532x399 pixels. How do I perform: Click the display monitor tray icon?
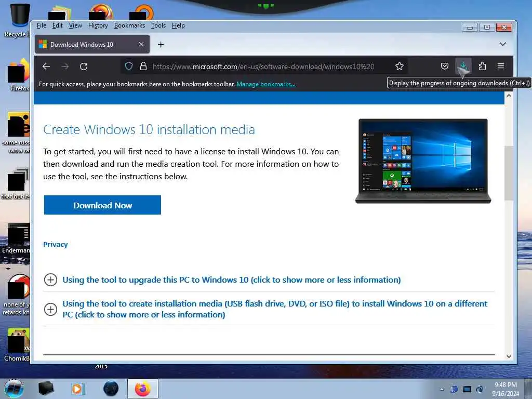467,389
